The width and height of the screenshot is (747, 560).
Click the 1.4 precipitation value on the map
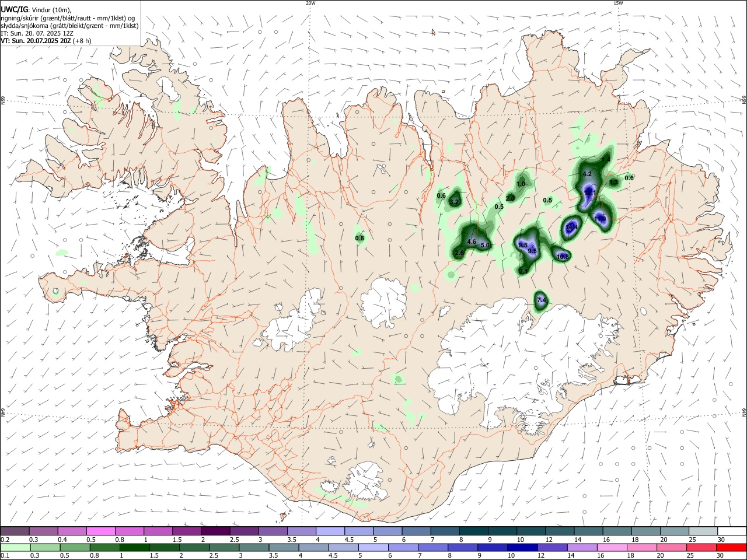[606, 159]
